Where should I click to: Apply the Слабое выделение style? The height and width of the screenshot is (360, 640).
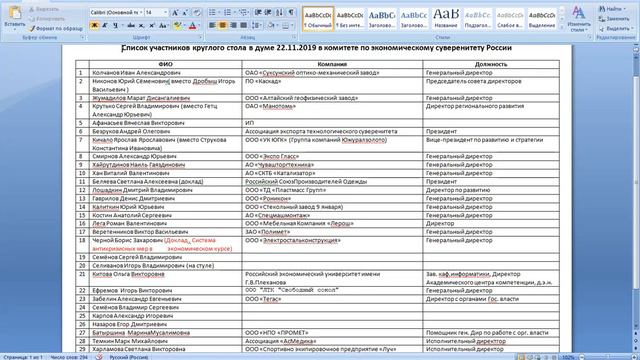coord(509,19)
